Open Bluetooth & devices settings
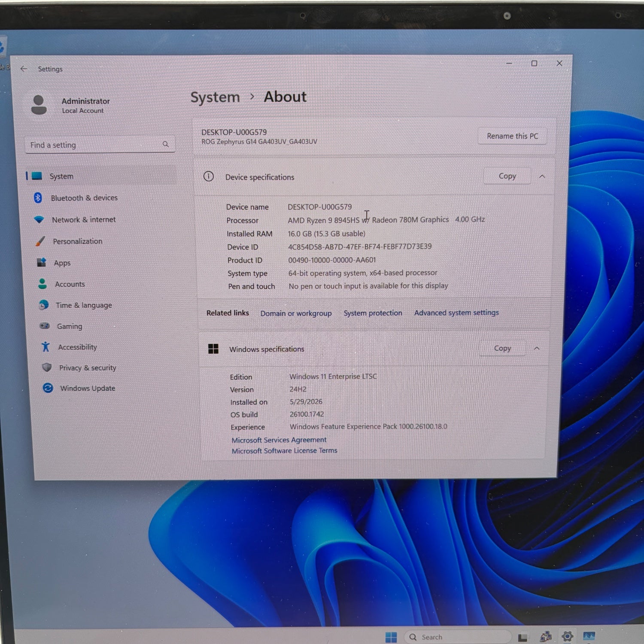The height and width of the screenshot is (644, 644). (x=84, y=198)
